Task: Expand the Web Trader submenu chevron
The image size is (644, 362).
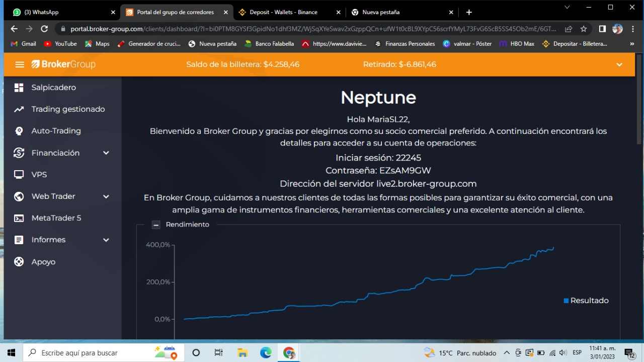Action: tap(106, 196)
